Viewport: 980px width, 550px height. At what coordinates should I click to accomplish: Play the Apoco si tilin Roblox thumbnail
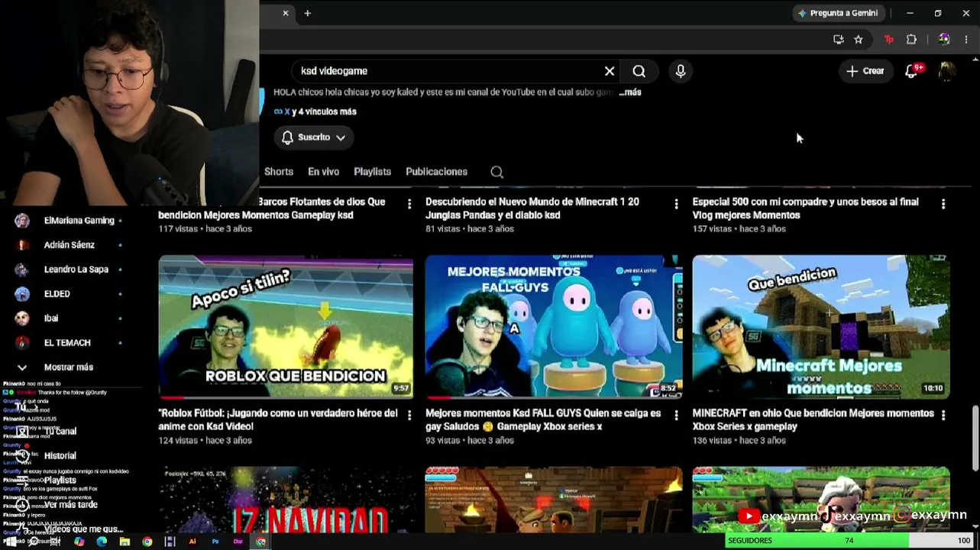coord(286,327)
